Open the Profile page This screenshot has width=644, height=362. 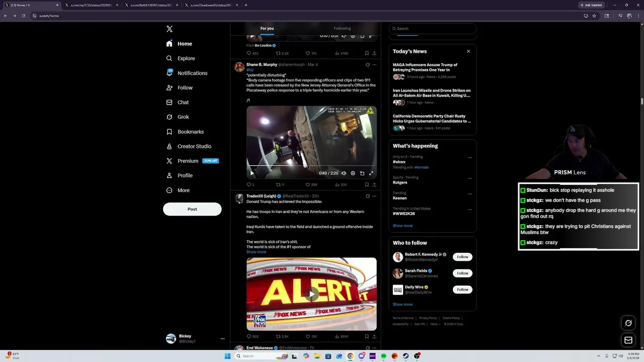180,175
